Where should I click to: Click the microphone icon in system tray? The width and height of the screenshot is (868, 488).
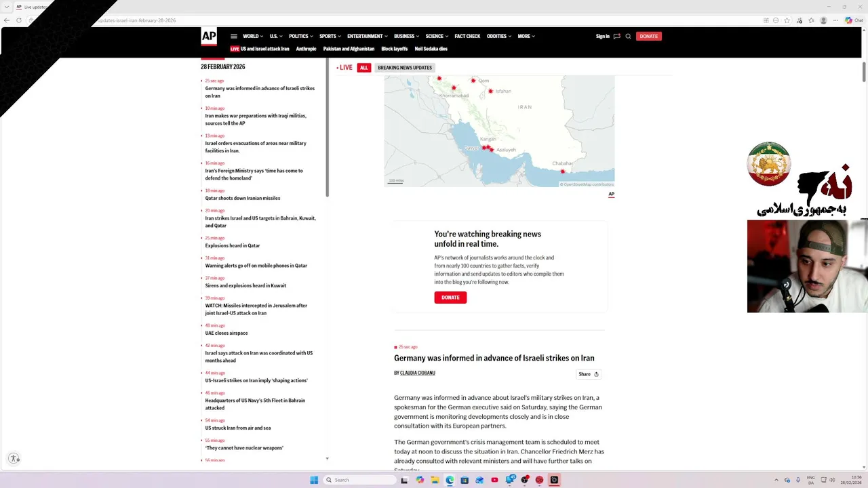[x=797, y=480]
